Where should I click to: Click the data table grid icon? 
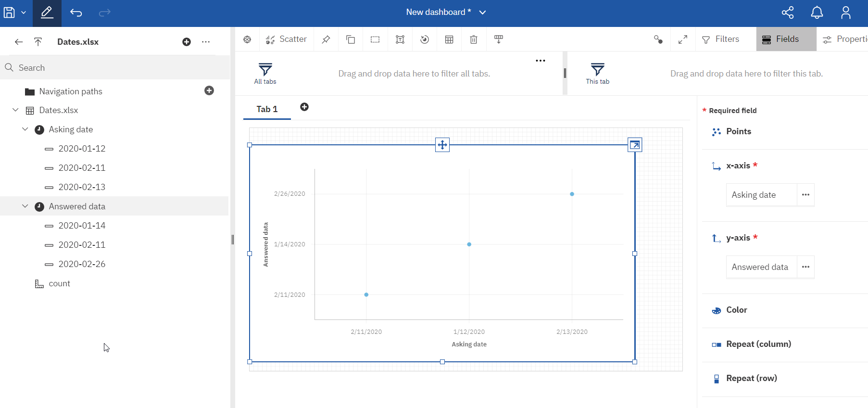coord(449,39)
